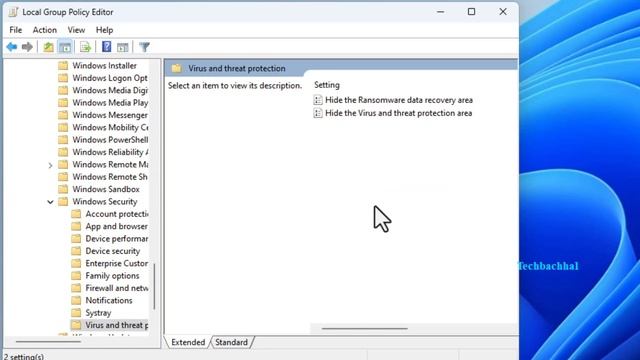Select the Windows Messenger tree item
640x360 pixels.
click(110, 115)
